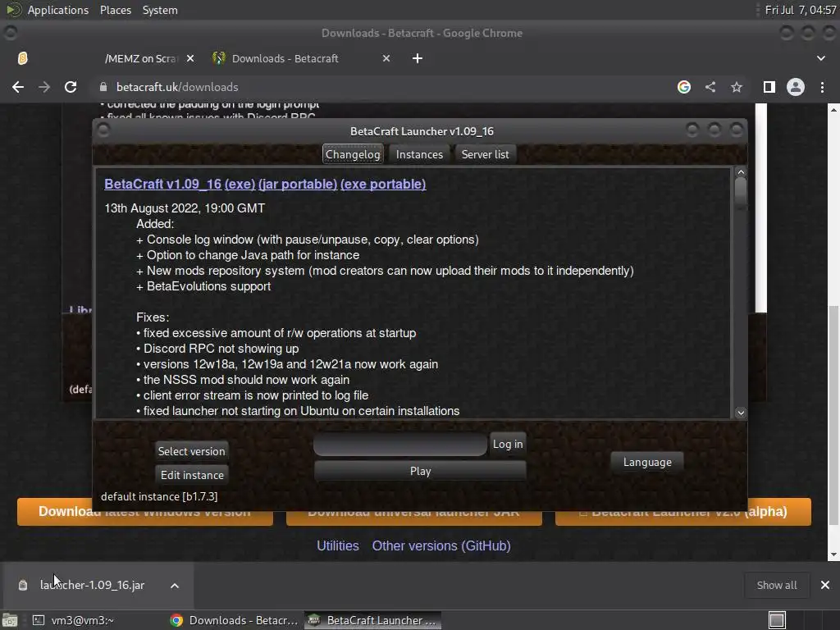Viewport: 840px width, 630px height.
Task: Click webpage scrollbar up arrow
Action: (833, 109)
